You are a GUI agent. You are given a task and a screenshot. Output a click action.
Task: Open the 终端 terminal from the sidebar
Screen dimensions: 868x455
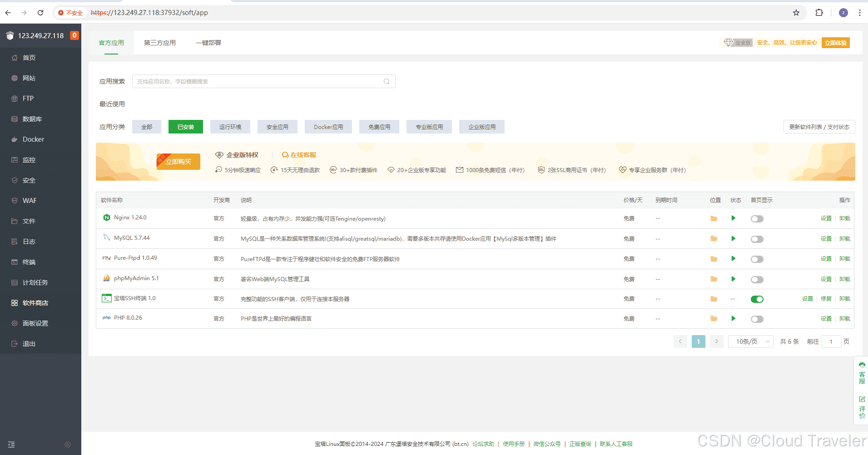pos(29,262)
